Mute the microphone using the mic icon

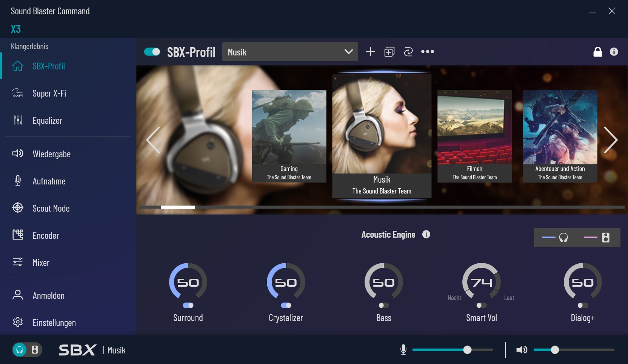[403, 350]
